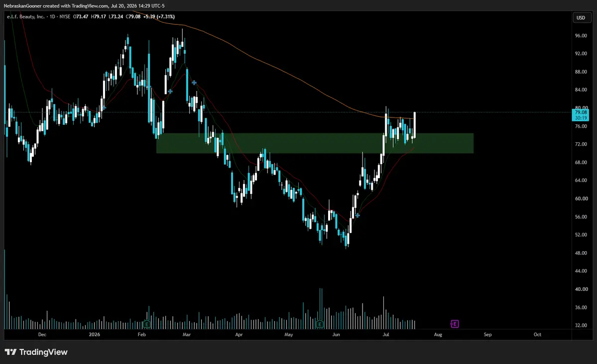Click the TradingView logo at bottom left

point(36,352)
